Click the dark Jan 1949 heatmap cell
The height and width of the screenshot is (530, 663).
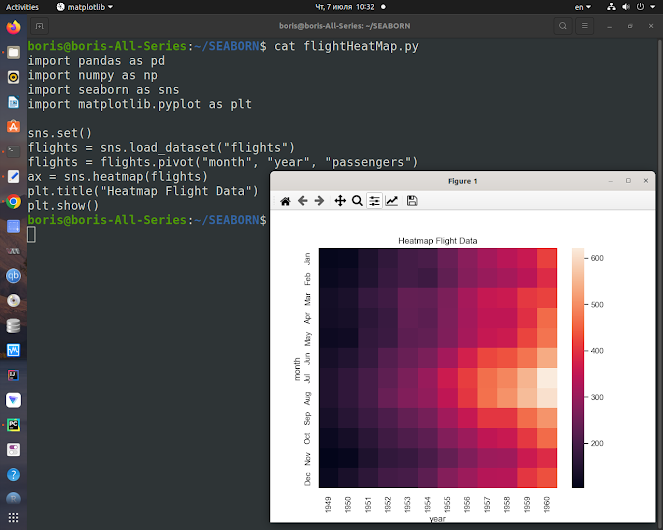click(329, 258)
